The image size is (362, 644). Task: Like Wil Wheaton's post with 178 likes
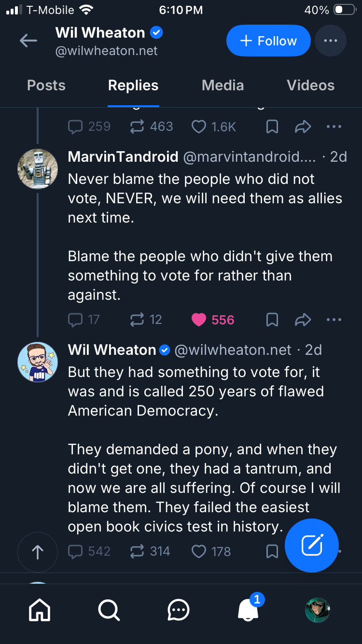tap(199, 551)
